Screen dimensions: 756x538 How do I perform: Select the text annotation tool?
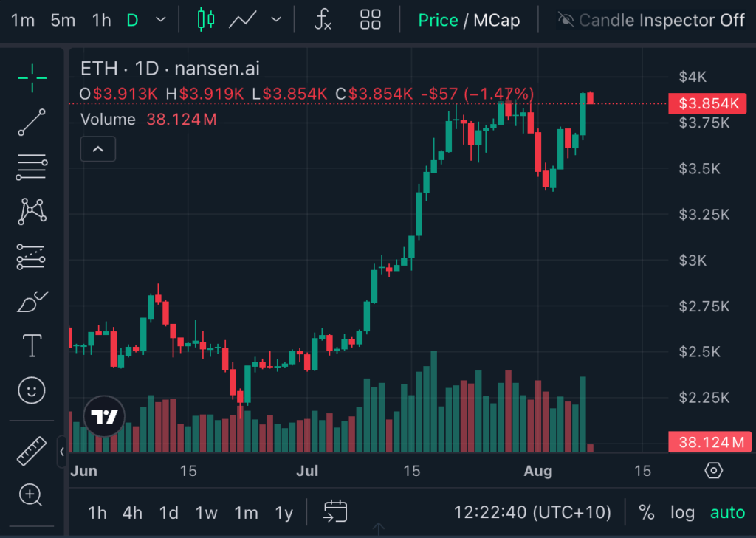31,345
